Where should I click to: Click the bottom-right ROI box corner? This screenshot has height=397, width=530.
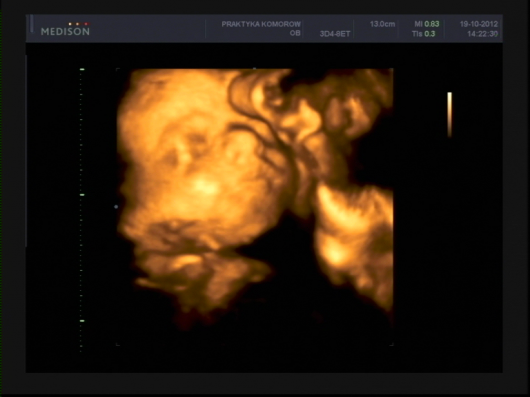pyautogui.click(x=392, y=344)
